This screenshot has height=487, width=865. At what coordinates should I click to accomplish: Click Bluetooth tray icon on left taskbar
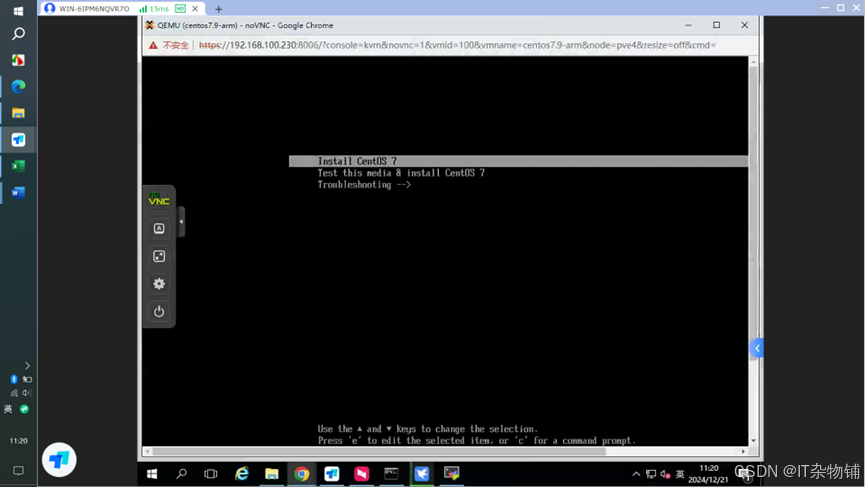pyautogui.click(x=14, y=379)
